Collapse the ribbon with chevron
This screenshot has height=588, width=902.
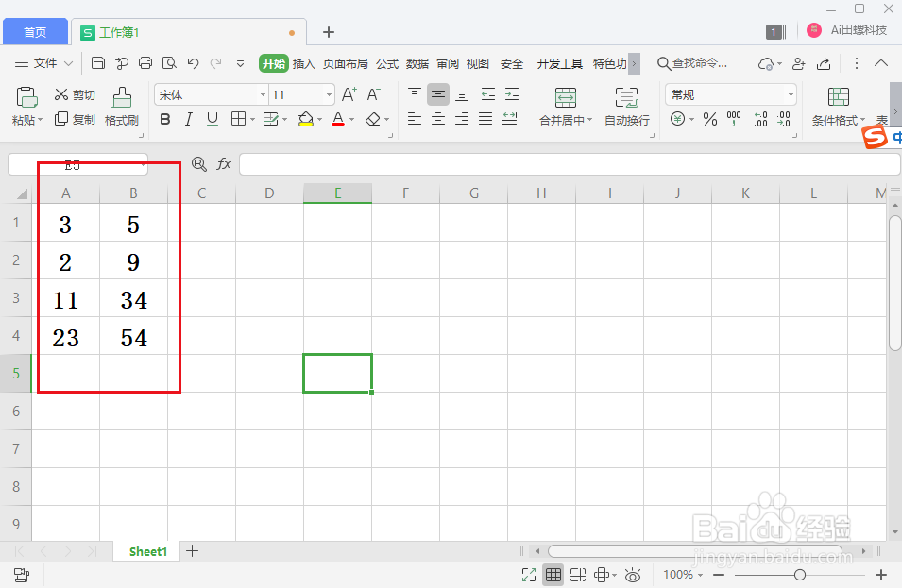click(880, 63)
